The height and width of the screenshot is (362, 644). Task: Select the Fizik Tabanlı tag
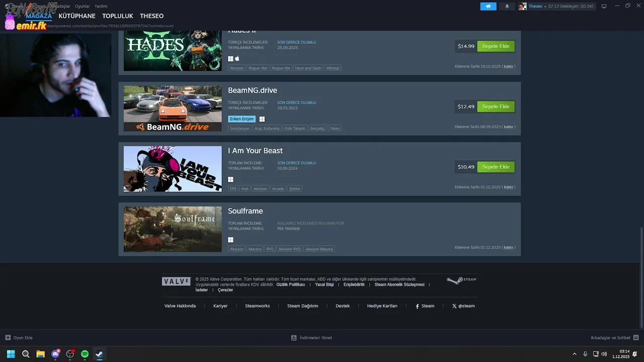pos(295,128)
